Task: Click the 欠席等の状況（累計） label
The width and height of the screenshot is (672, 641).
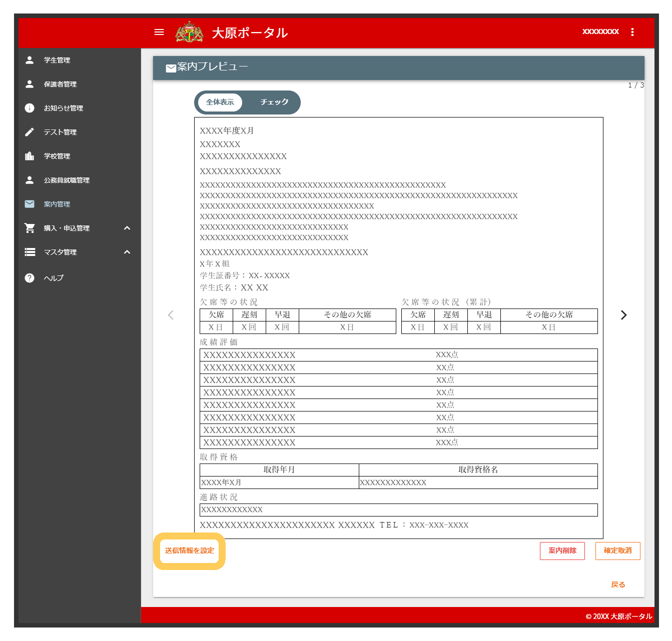Action: point(446,302)
